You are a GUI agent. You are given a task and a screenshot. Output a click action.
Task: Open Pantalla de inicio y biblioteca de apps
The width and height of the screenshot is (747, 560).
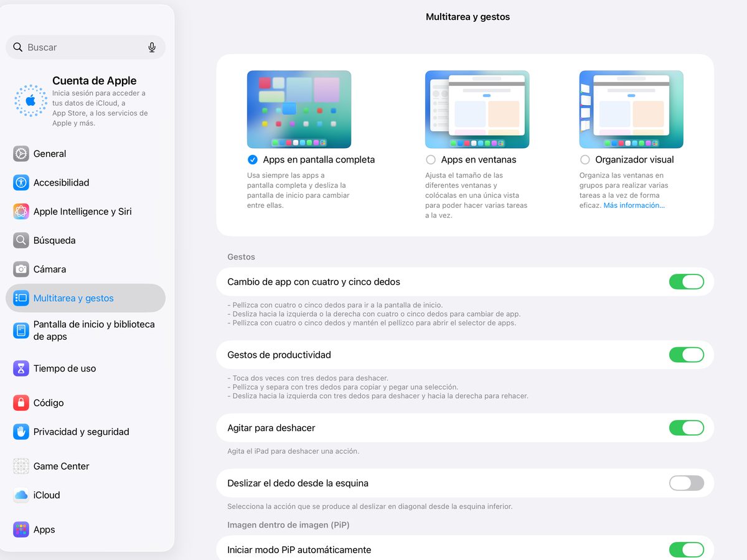pyautogui.click(x=85, y=330)
